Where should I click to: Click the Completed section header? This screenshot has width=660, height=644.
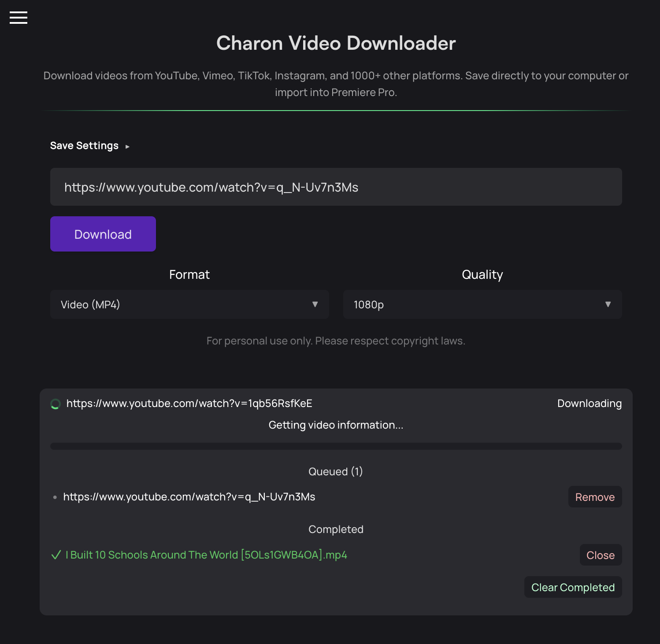tap(336, 529)
